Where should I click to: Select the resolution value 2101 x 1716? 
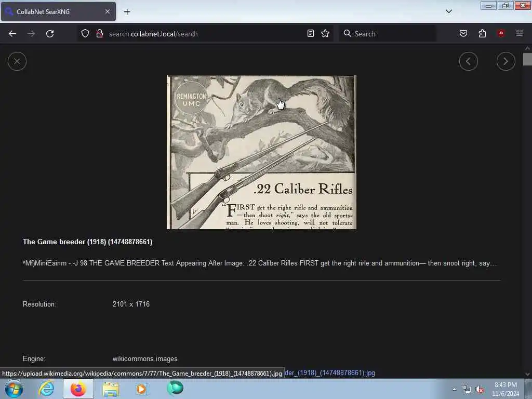(131, 304)
